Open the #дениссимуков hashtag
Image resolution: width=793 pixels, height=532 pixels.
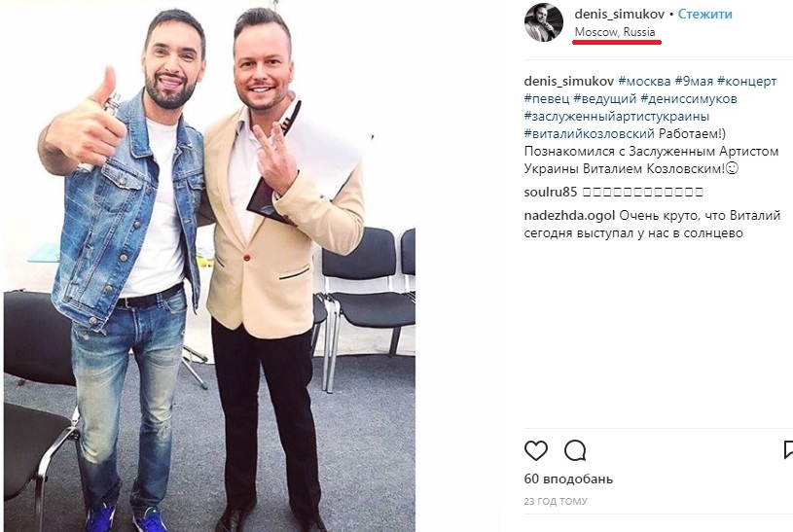point(689,98)
